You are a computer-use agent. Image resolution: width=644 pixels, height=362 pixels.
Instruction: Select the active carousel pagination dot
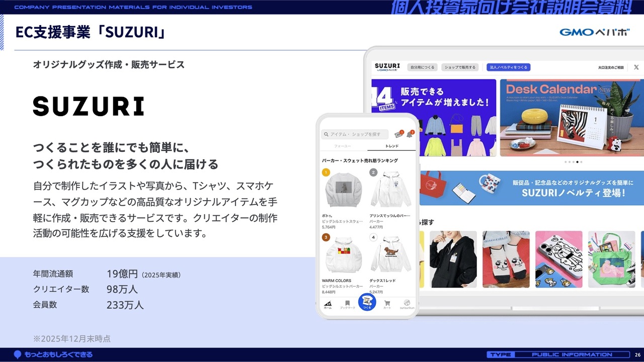point(577,162)
